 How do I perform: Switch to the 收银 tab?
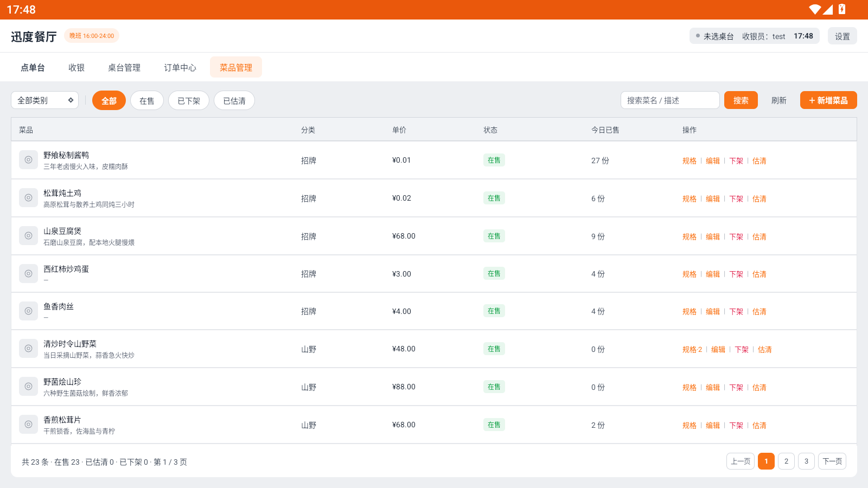tap(76, 67)
